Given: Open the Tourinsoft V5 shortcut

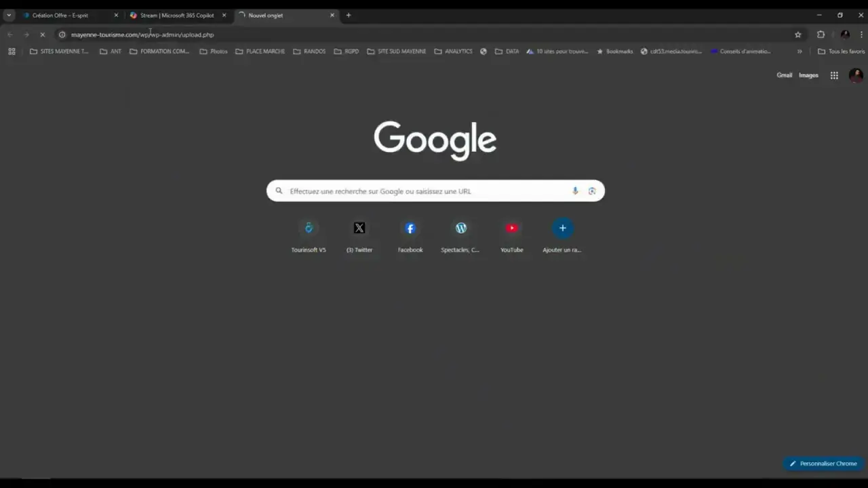Looking at the screenshot, I should [309, 228].
